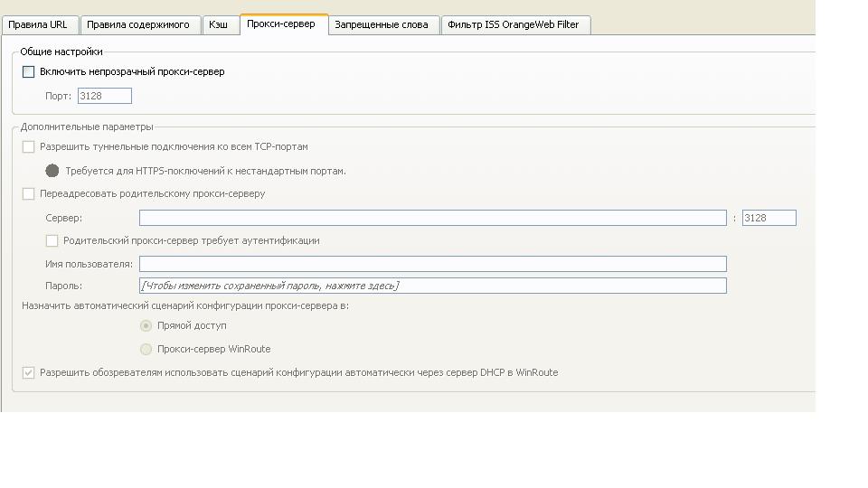This screenshot has width=868, height=488.
Task: Click the Порт field under Общие настройки
Action: tap(105, 96)
